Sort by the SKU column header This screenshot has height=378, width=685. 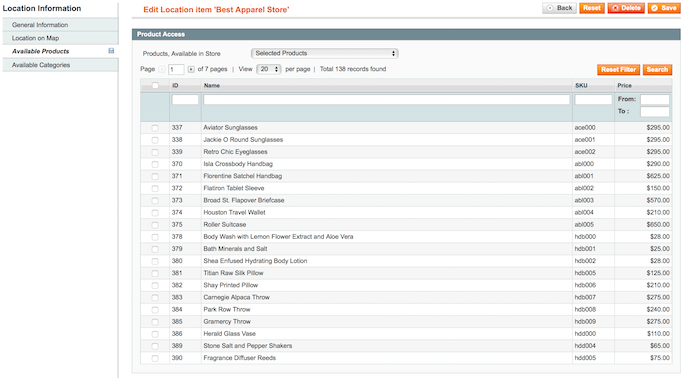pos(581,86)
